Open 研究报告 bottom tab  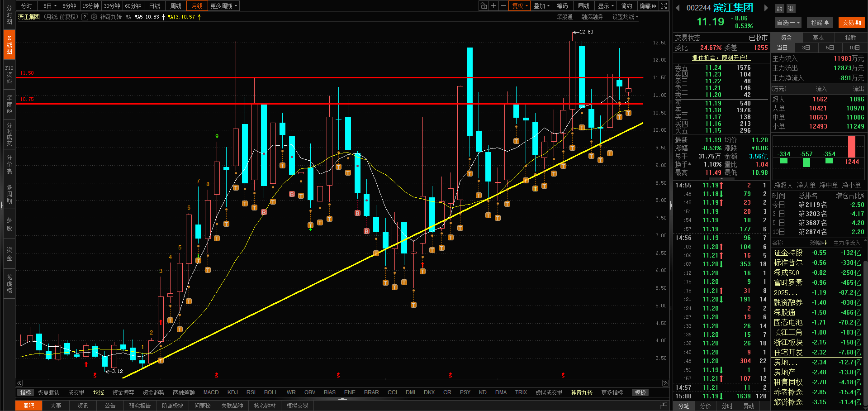coord(140,406)
